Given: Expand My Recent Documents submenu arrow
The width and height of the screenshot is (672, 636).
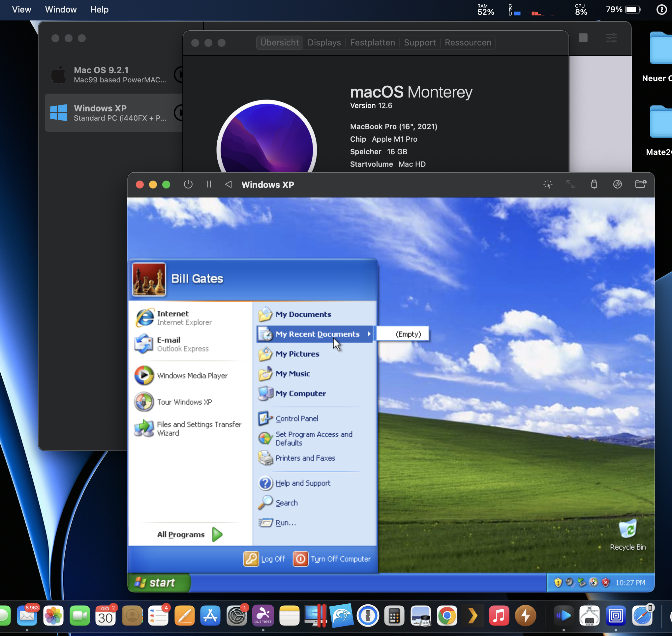Looking at the screenshot, I should (x=369, y=334).
